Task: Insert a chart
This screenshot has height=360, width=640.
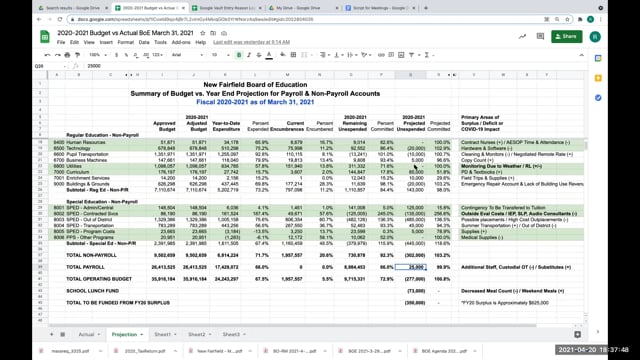Action: pos(401,55)
